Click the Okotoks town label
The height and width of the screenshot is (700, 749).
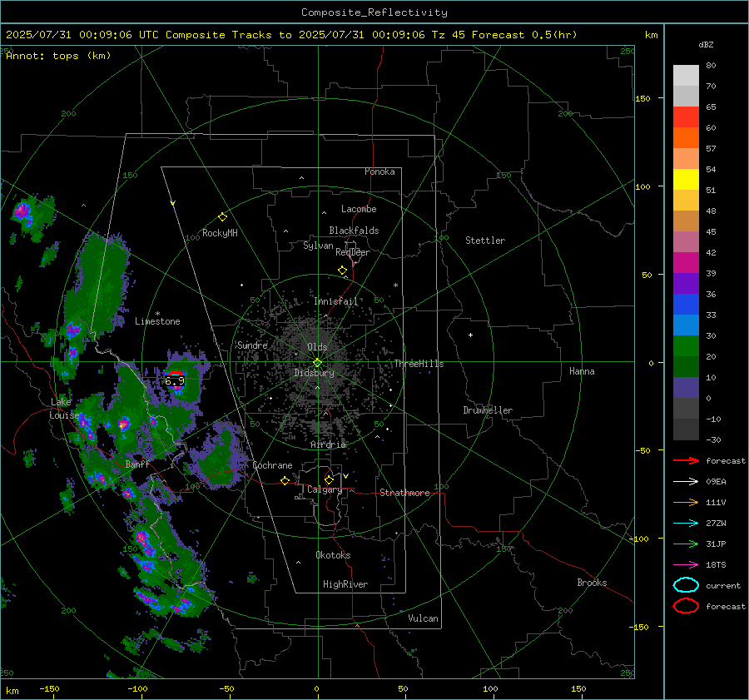pyautogui.click(x=333, y=554)
